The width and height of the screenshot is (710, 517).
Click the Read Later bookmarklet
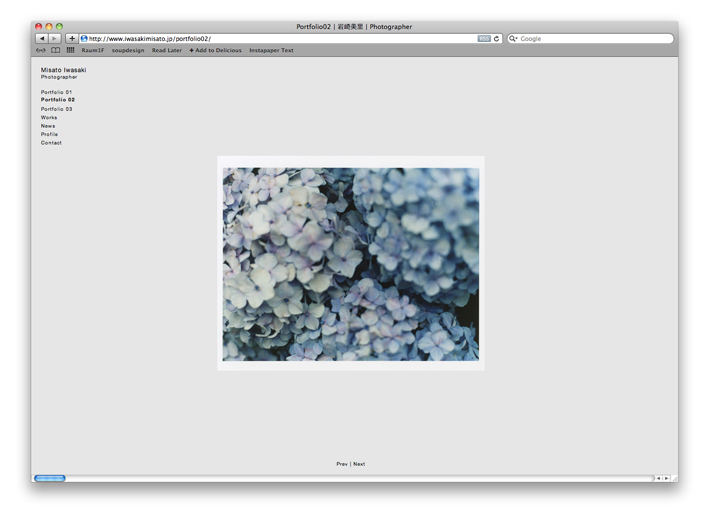pyautogui.click(x=167, y=50)
